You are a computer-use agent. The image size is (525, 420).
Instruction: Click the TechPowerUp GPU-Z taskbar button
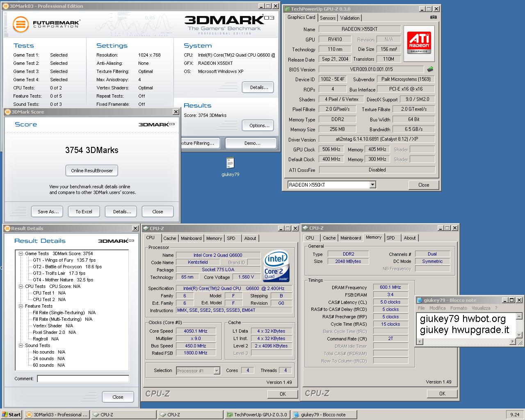coord(257,415)
